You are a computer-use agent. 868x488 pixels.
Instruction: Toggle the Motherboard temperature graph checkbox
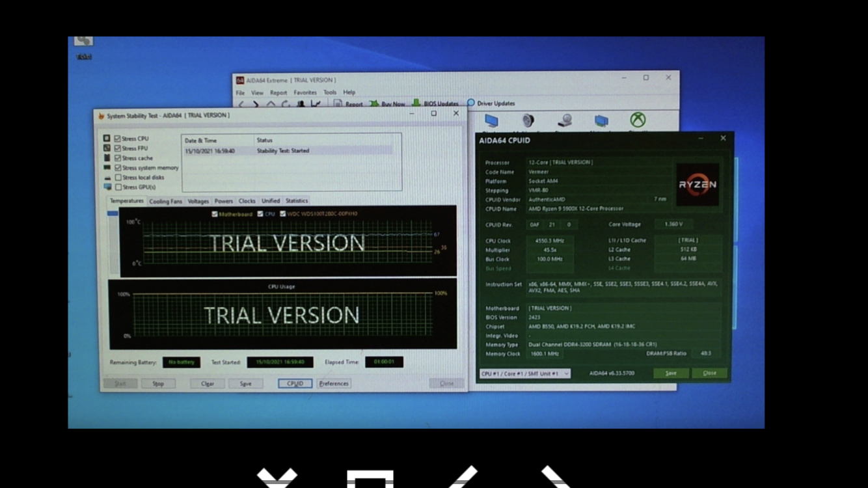(x=215, y=214)
